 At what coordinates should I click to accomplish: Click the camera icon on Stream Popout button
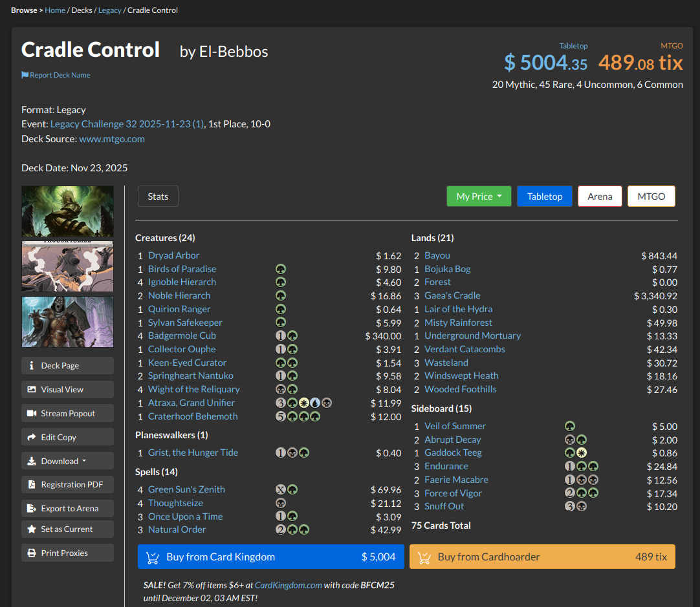coord(32,414)
